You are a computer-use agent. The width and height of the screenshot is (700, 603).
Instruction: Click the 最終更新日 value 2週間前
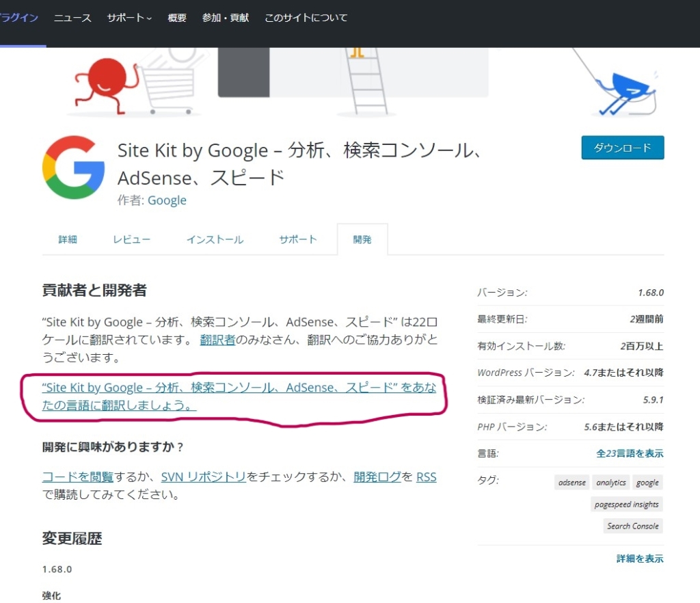click(647, 319)
